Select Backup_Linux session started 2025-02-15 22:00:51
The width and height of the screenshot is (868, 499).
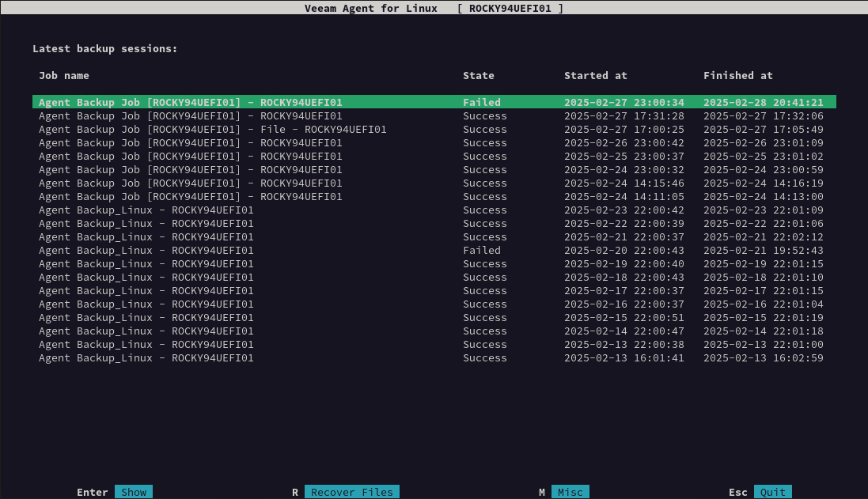[434, 318]
